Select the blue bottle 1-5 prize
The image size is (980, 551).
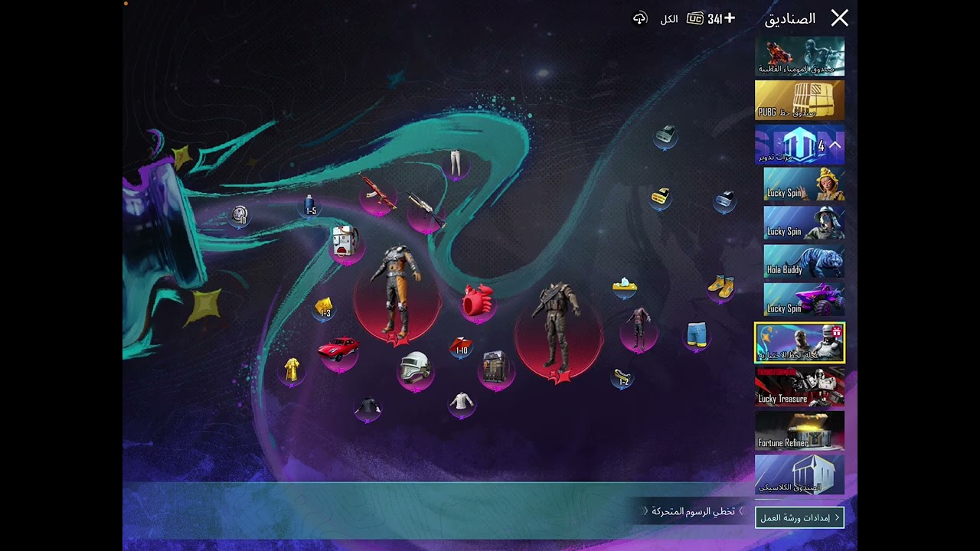click(x=310, y=206)
